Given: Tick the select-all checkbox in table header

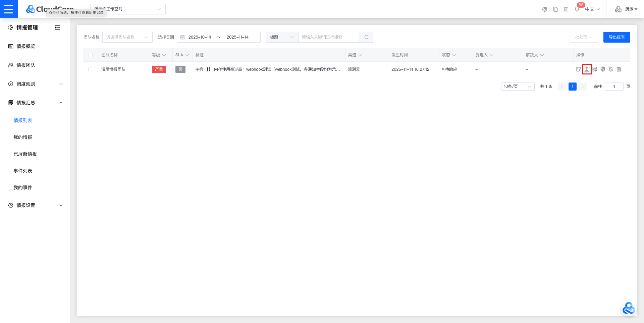Looking at the screenshot, I should pos(91,55).
